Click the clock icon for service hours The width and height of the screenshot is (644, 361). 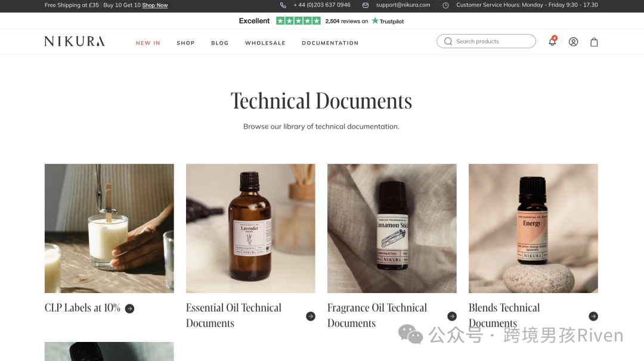click(445, 5)
